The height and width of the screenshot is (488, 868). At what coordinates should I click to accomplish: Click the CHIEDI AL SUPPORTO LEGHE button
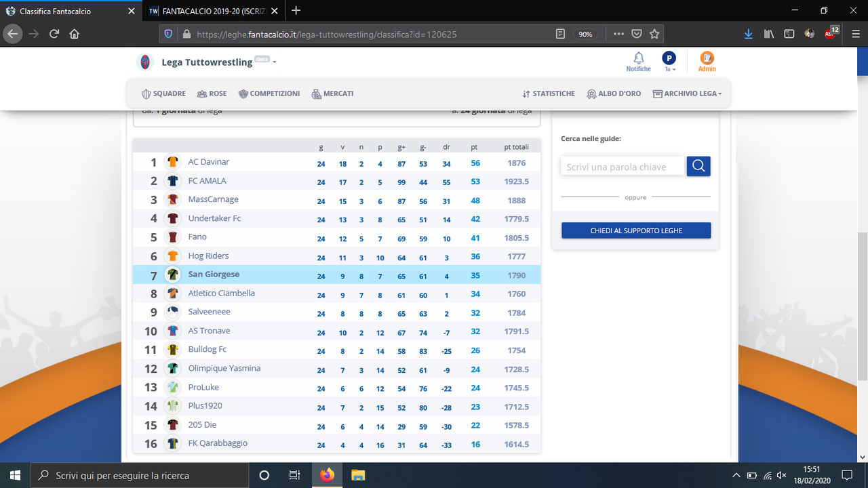click(x=635, y=230)
